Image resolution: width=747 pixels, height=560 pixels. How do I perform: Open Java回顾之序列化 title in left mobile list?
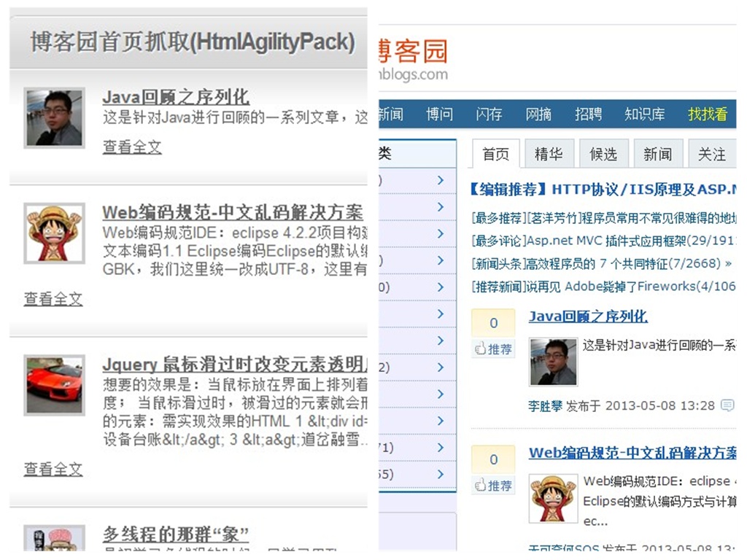(x=176, y=97)
